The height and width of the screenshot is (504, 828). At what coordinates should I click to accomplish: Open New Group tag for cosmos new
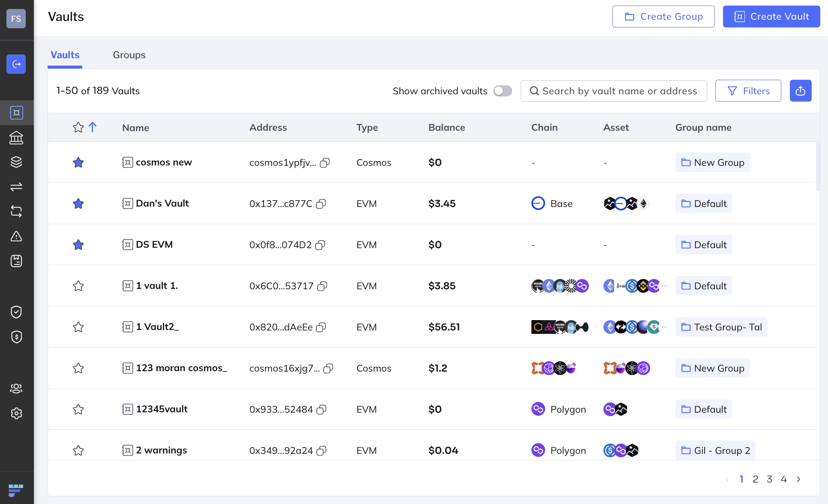(x=713, y=162)
